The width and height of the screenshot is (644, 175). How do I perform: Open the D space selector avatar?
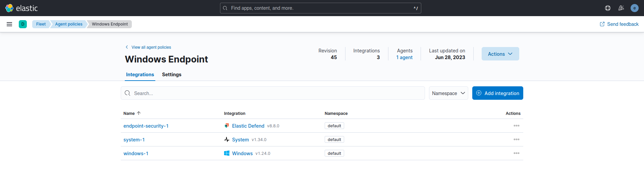click(23, 24)
